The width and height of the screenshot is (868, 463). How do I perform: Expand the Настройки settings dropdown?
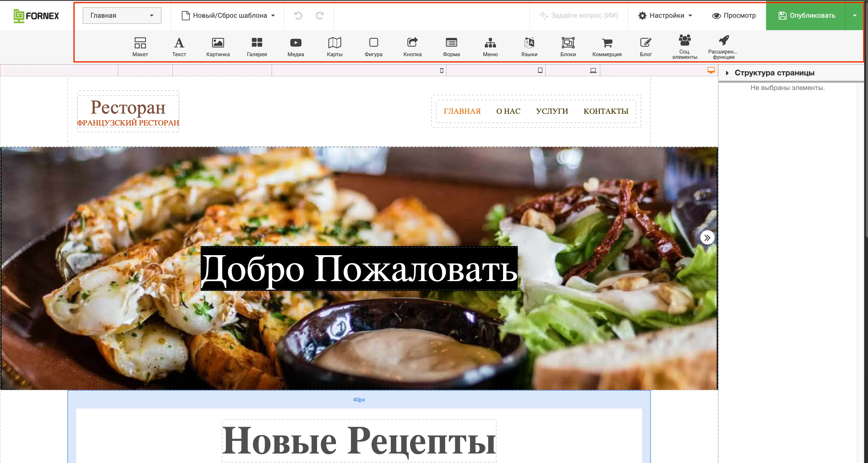point(665,16)
